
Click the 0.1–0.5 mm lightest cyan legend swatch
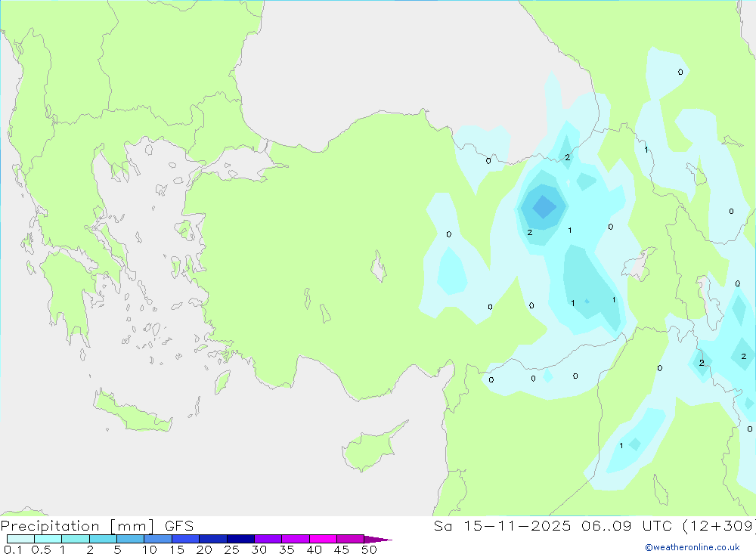click(20, 539)
